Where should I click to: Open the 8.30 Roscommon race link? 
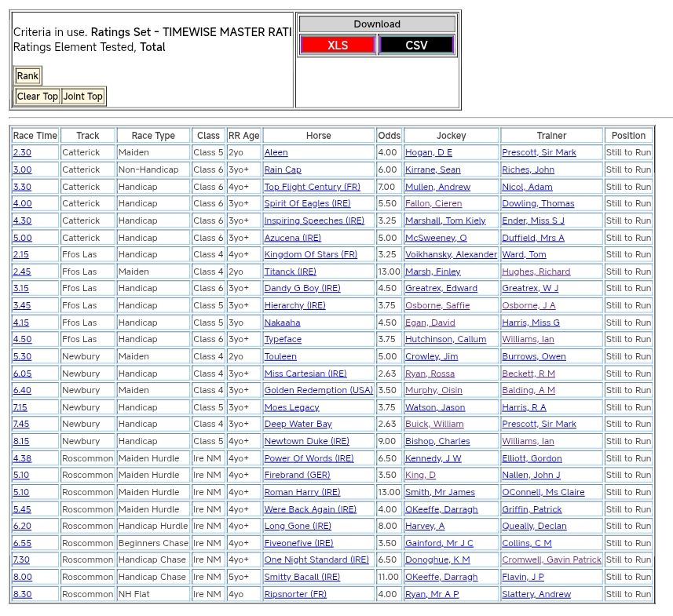tap(22, 595)
